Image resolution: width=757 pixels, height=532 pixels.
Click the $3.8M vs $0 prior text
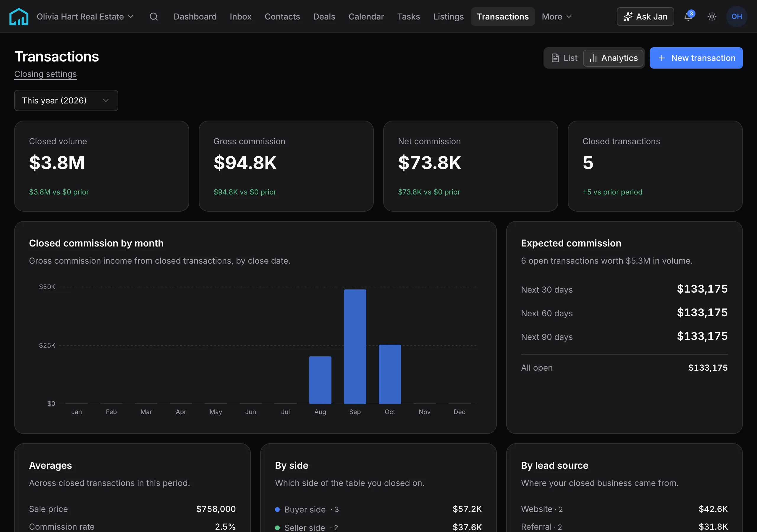(59, 192)
